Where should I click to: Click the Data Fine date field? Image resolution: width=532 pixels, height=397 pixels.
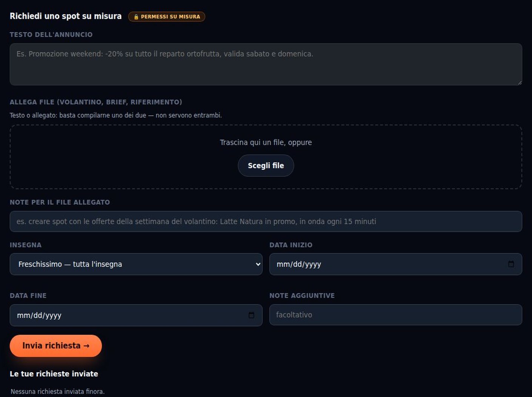(136, 315)
